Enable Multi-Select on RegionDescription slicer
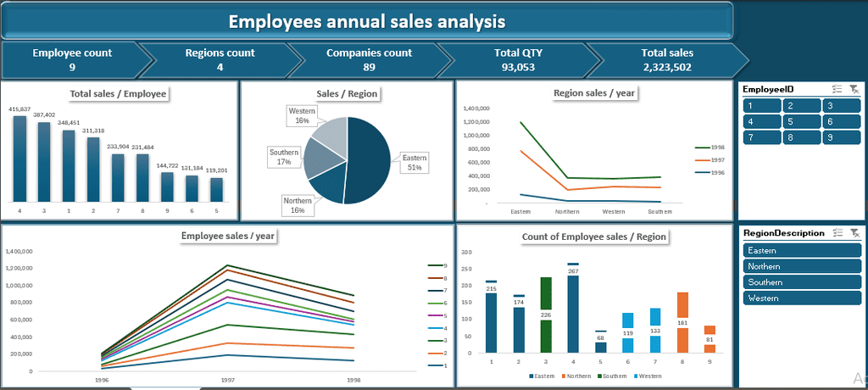This screenshot has height=390, width=868. tap(837, 233)
